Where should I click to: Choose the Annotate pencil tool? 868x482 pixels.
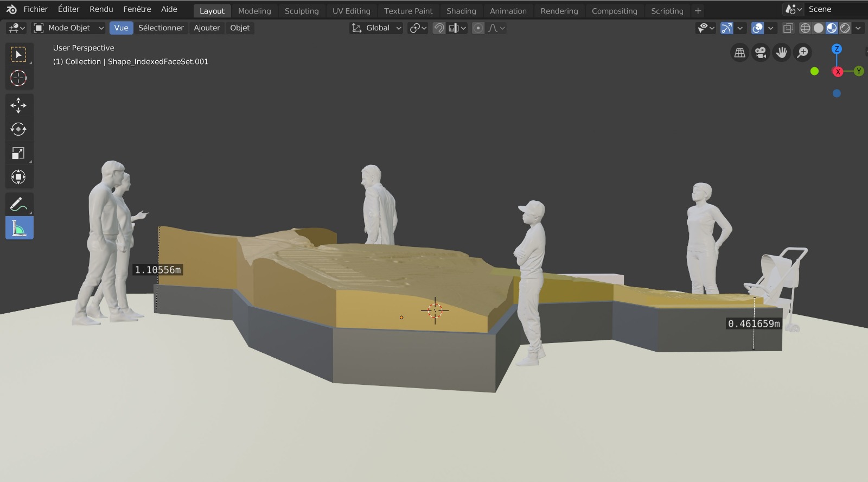pyautogui.click(x=18, y=205)
